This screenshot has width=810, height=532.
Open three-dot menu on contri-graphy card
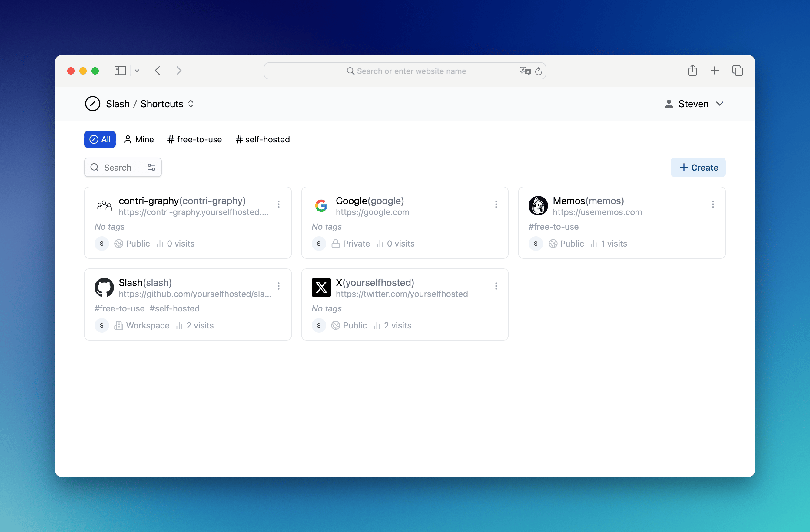click(x=279, y=204)
